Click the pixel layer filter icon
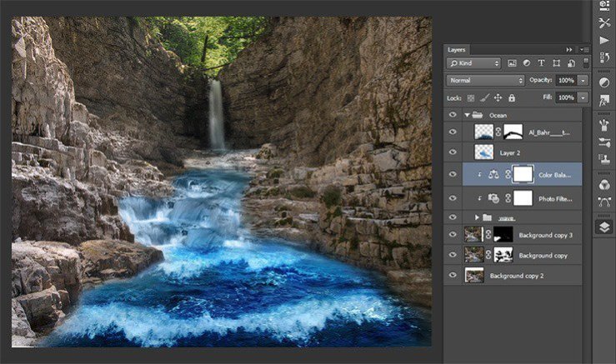 click(513, 63)
